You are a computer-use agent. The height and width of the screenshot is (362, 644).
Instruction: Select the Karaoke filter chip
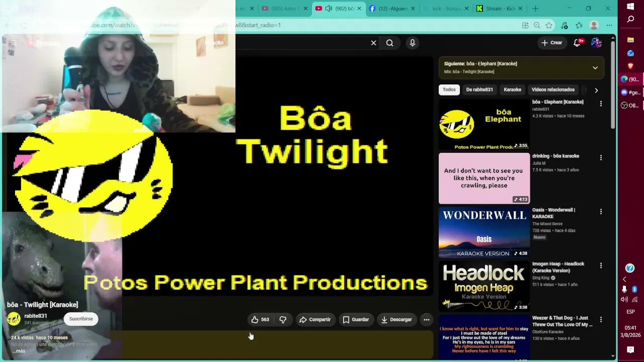coord(513,89)
